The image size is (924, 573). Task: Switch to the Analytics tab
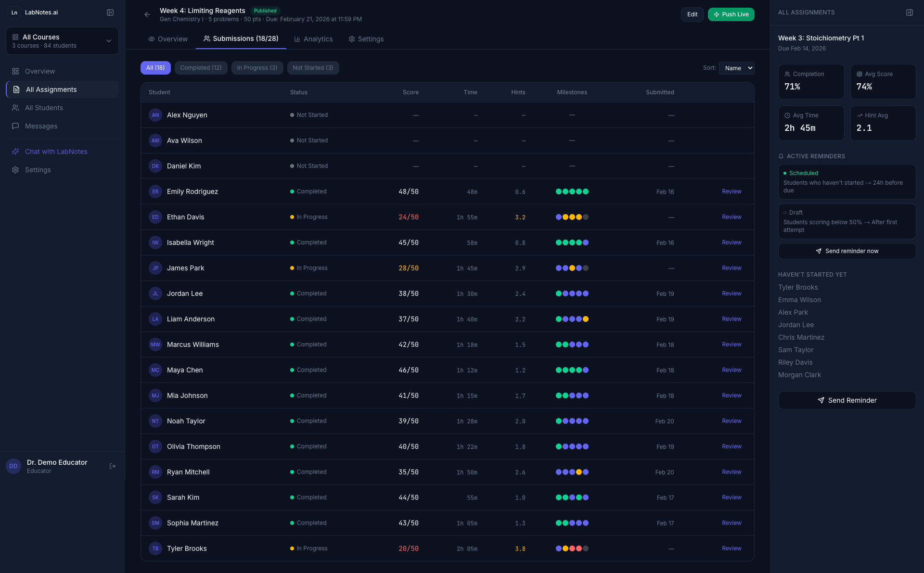(313, 39)
